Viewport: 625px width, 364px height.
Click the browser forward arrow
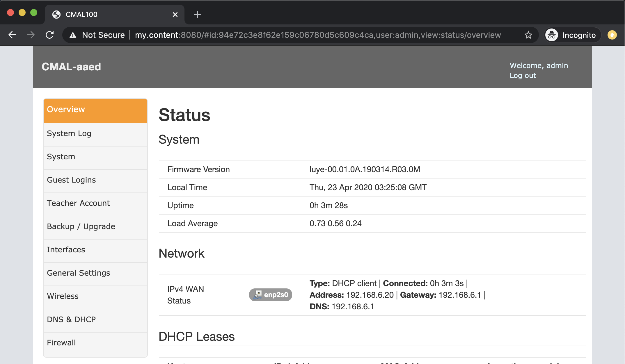[x=31, y=35]
